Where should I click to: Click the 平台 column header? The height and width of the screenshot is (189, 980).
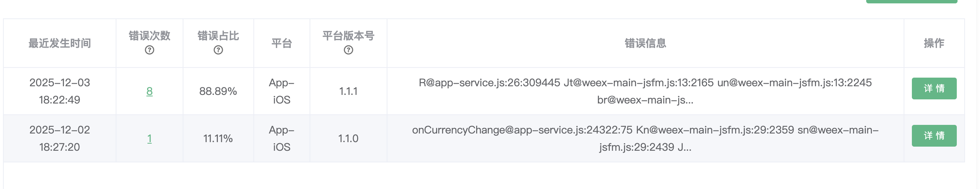281,43
